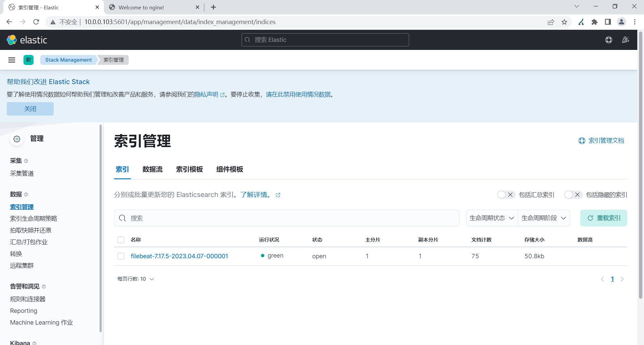Click the help icon next to 采集

[x=26, y=161]
